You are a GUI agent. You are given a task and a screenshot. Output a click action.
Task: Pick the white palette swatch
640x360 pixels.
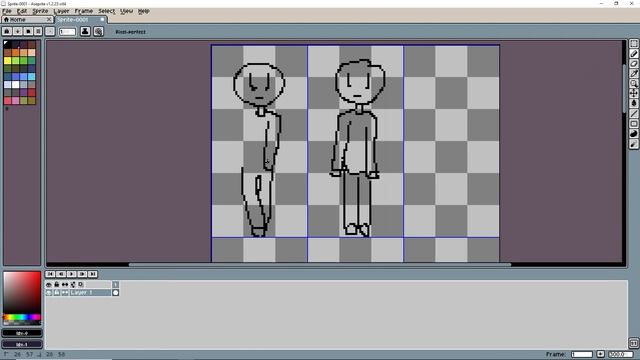point(16,84)
